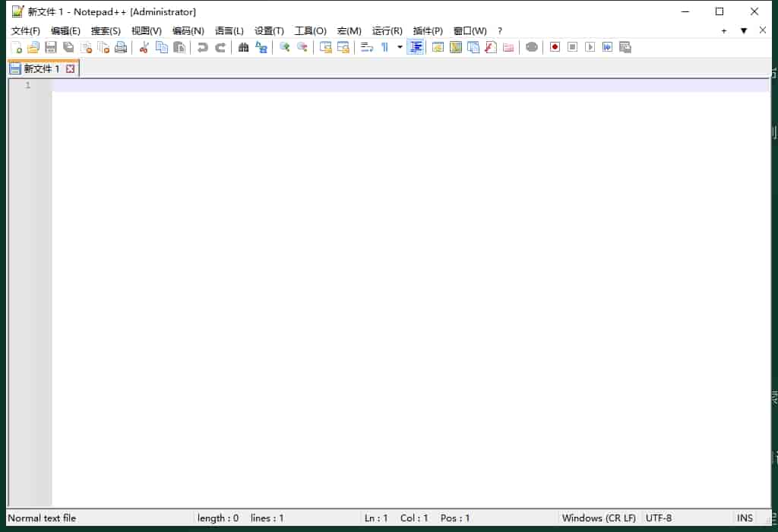Viewport: 778px width, 532px height.
Task: Click the Pos : 1 status bar section
Action: (x=454, y=518)
